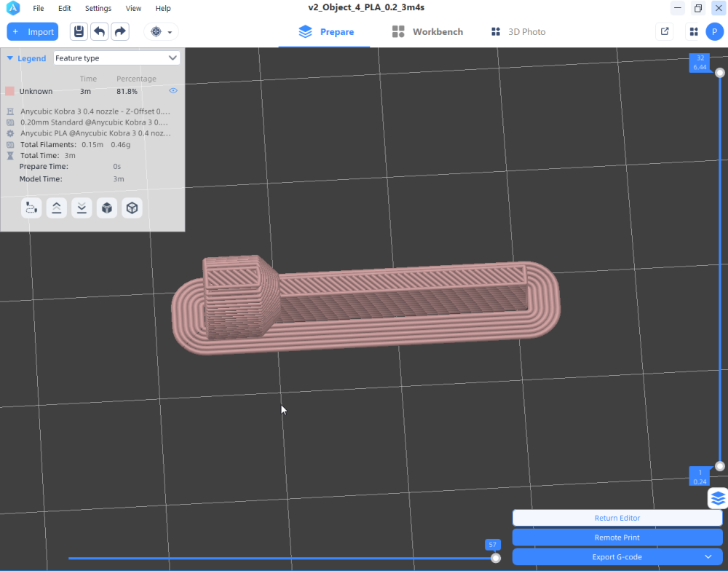The height and width of the screenshot is (571, 728).
Task: Open the Edit menu
Action: point(65,8)
